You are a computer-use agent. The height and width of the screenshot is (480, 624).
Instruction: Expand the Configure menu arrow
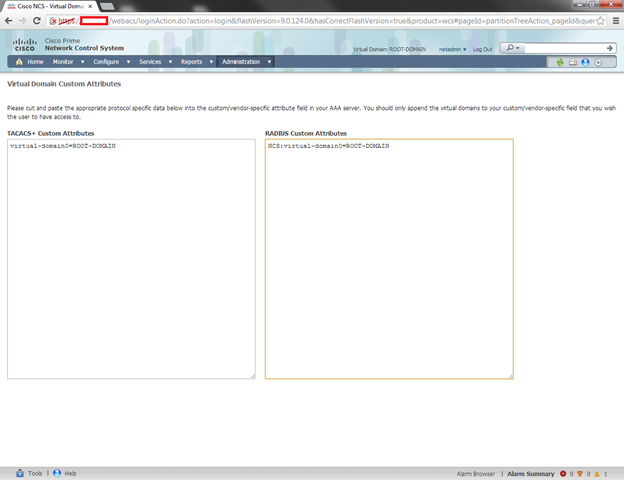click(128, 62)
